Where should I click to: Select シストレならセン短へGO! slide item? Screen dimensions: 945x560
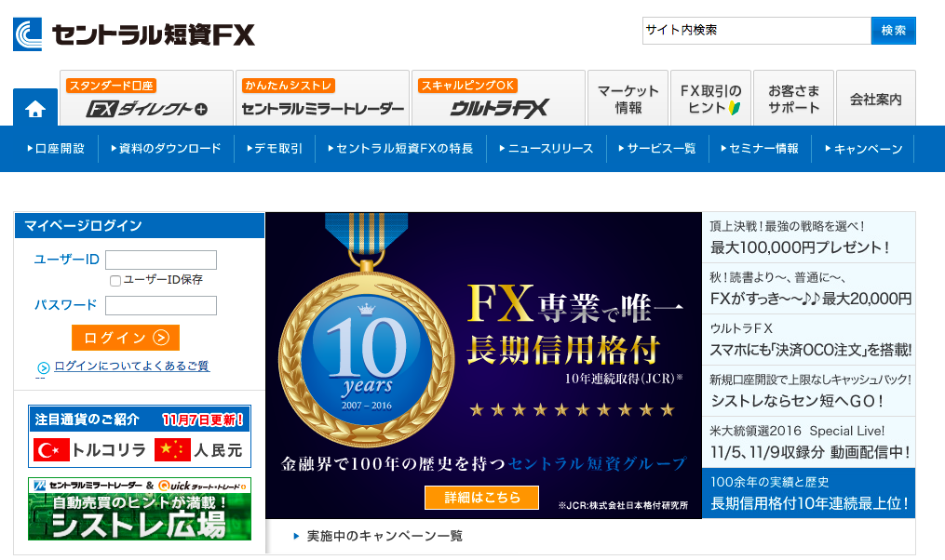click(809, 391)
